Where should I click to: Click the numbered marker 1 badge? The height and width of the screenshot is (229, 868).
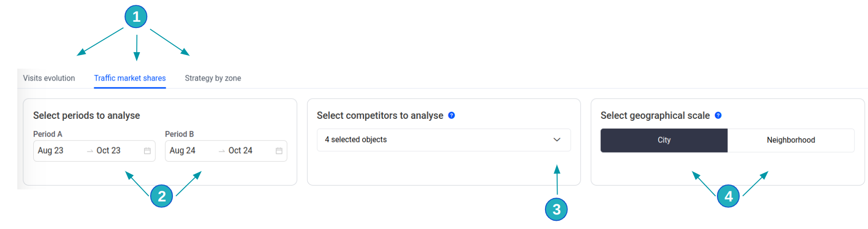tap(136, 17)
